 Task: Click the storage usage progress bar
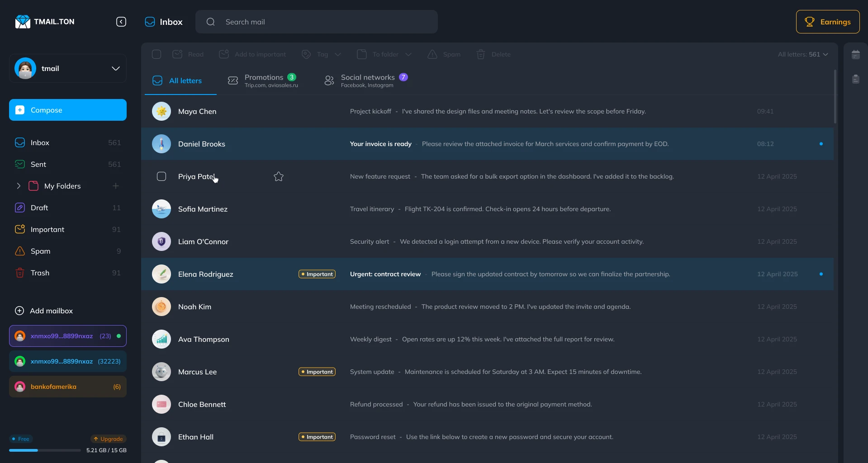45,450
